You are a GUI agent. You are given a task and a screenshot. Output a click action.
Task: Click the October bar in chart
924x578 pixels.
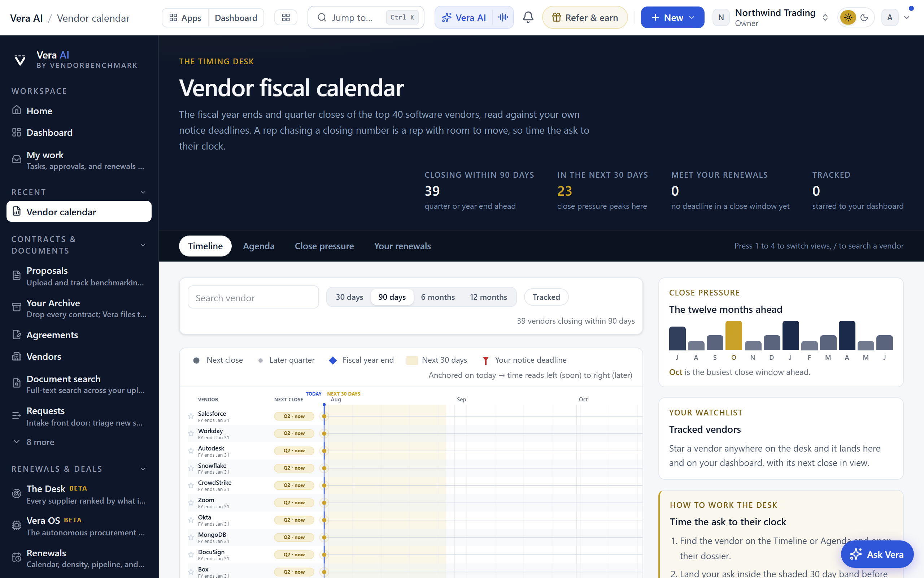point(733,335)
